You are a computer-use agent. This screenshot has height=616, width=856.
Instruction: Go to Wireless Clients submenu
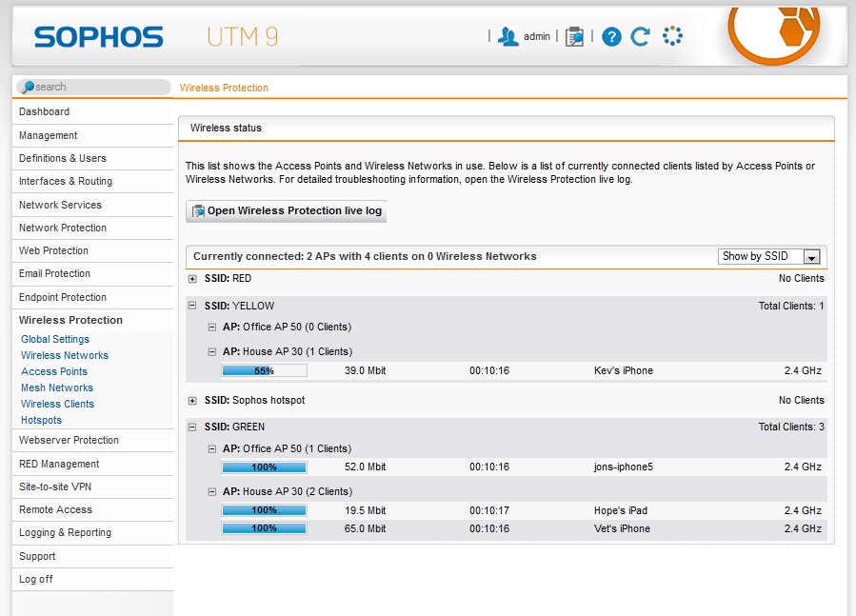point(57,404)
